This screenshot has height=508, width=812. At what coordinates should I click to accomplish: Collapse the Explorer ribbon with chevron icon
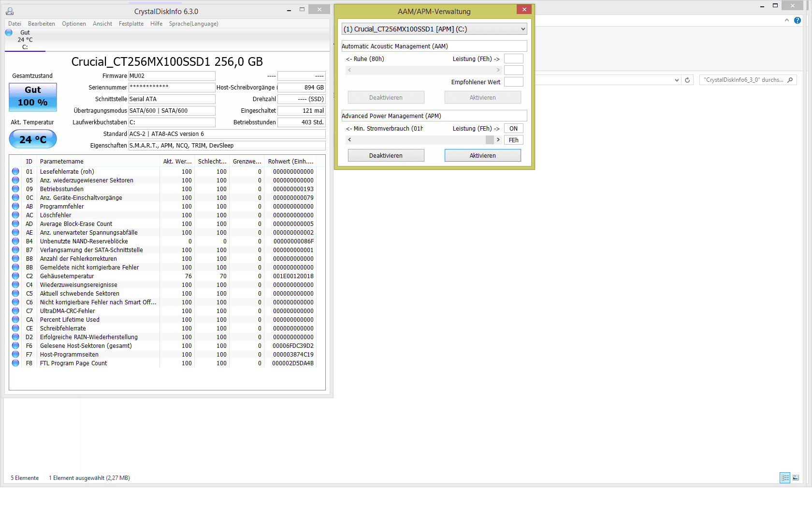coord(787,20)
